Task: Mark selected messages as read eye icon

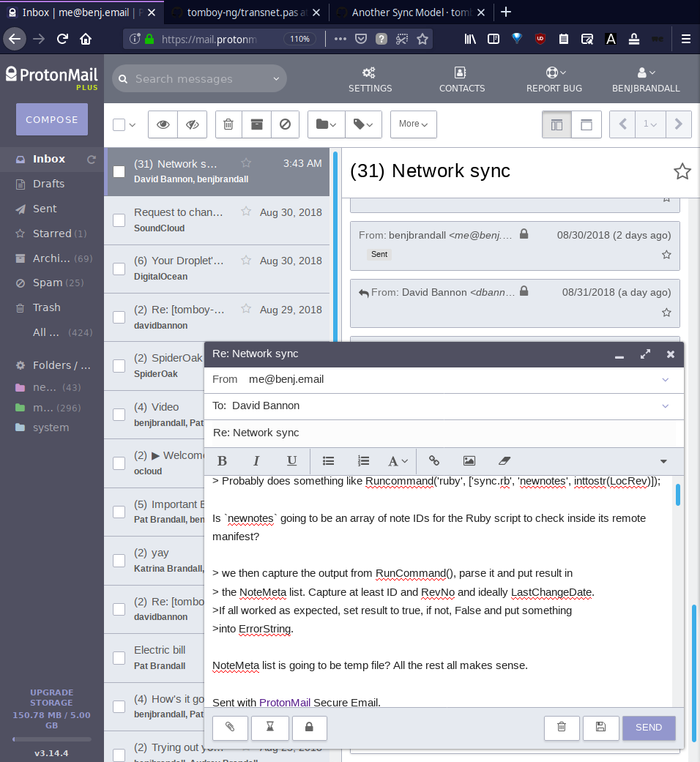Action: pos(163,124)
